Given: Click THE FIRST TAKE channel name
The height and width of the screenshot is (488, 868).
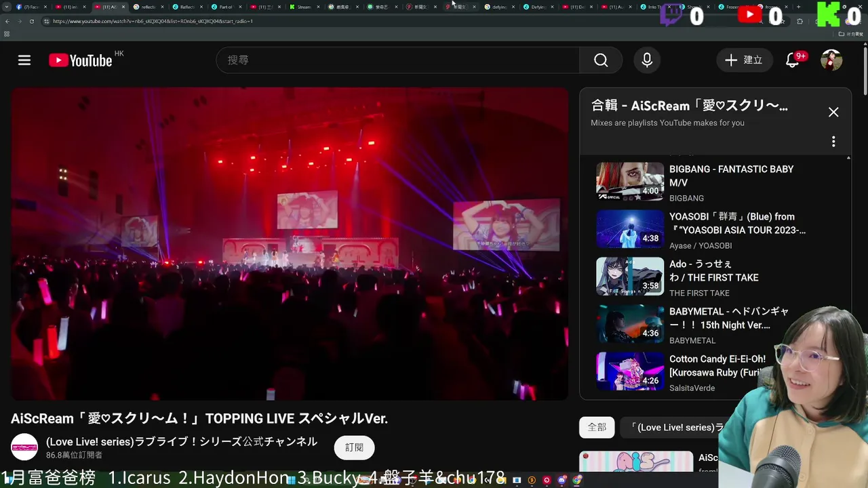Looking at the screenshot, I should click(699, 293).
